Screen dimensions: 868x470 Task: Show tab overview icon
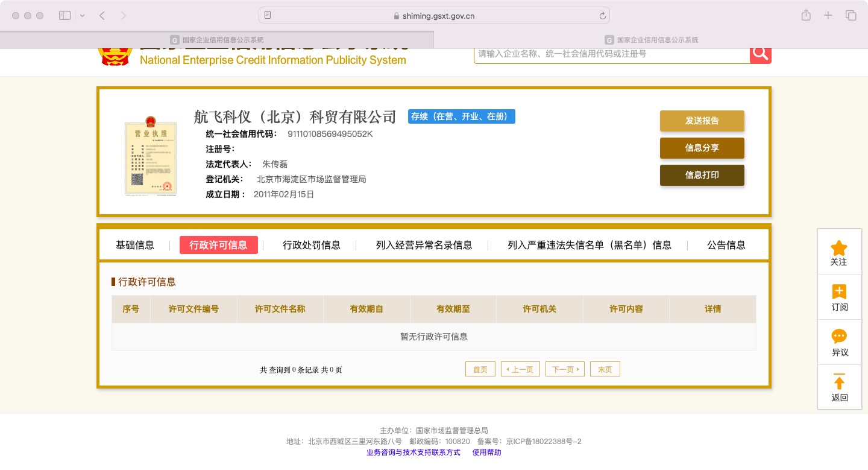click(851, 16)
